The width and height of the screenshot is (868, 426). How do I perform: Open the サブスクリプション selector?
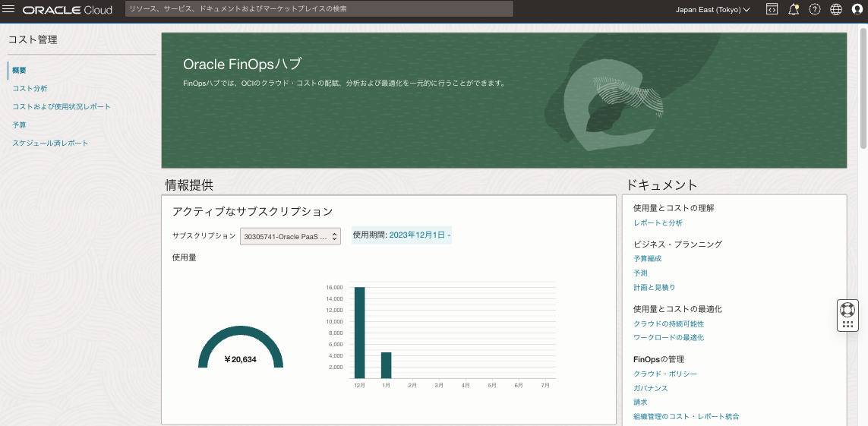[290, 236]
